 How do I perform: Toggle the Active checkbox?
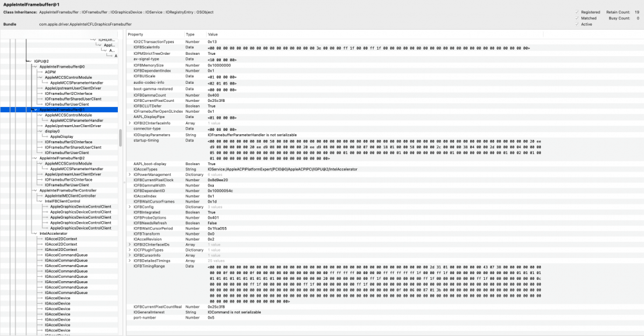coord(576,25)
